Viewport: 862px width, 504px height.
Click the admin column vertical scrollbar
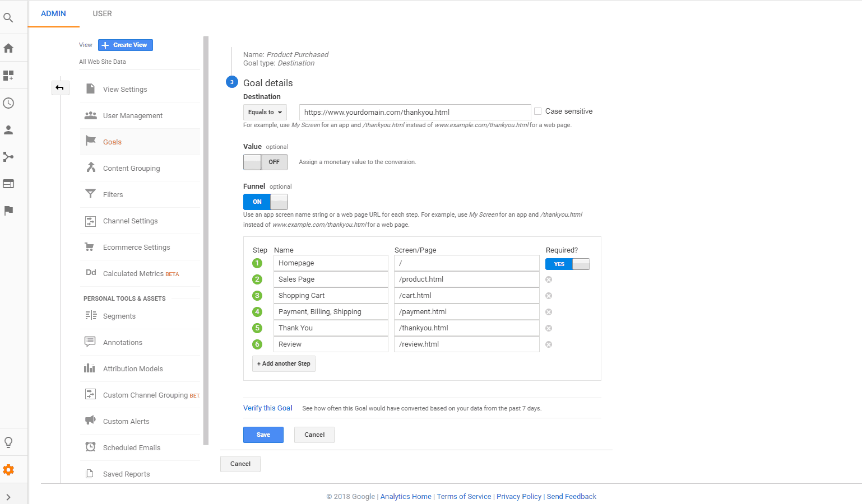pyautogui.click(x=206, y=241)
